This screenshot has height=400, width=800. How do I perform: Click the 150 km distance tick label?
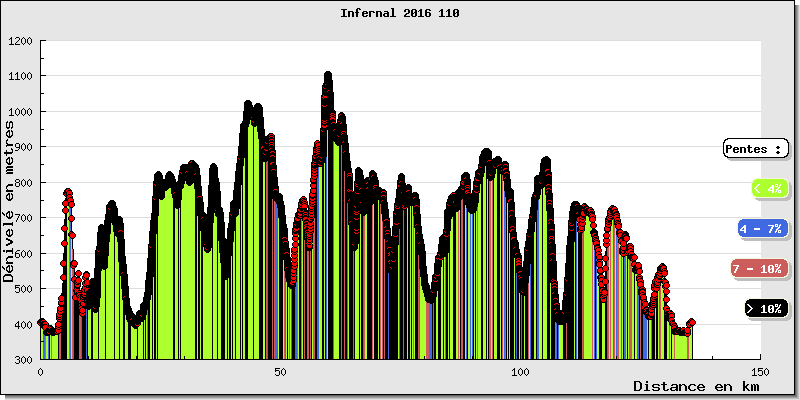click(760, 371)
